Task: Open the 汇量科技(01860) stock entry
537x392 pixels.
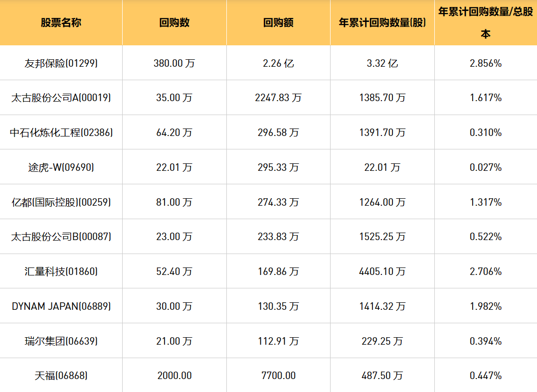Action: tap(61, 271)
